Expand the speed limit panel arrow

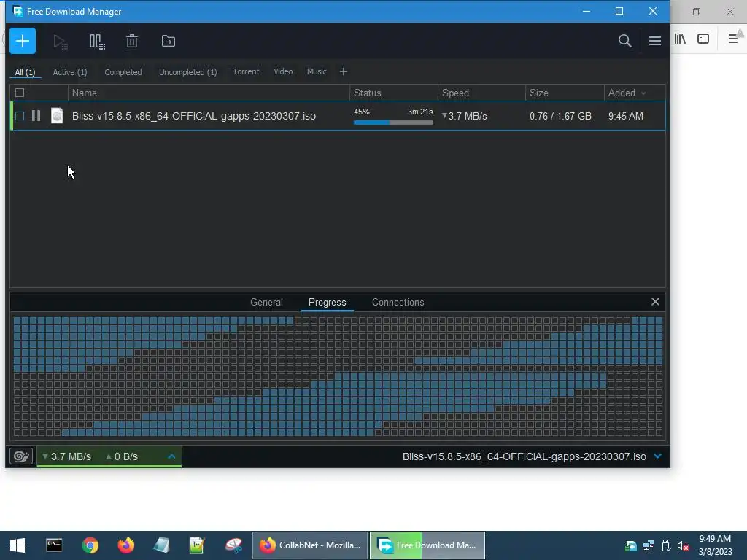[171, 456]
